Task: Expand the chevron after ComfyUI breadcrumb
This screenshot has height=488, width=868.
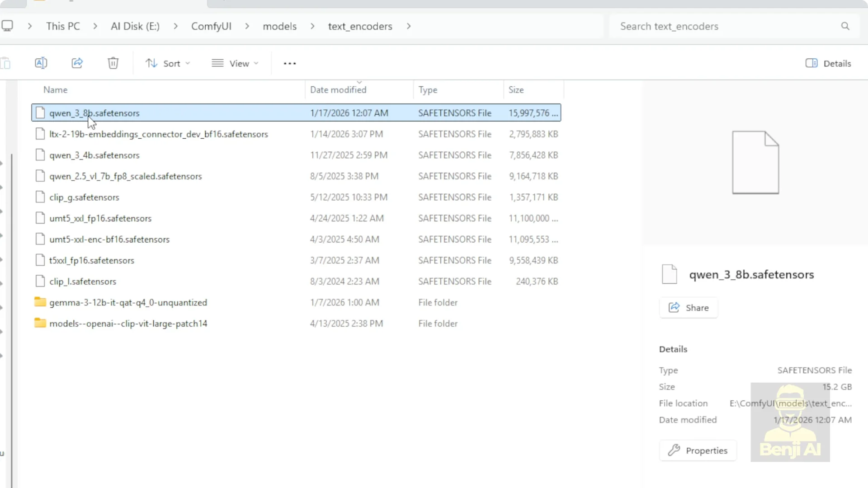Action: (247, 26)
